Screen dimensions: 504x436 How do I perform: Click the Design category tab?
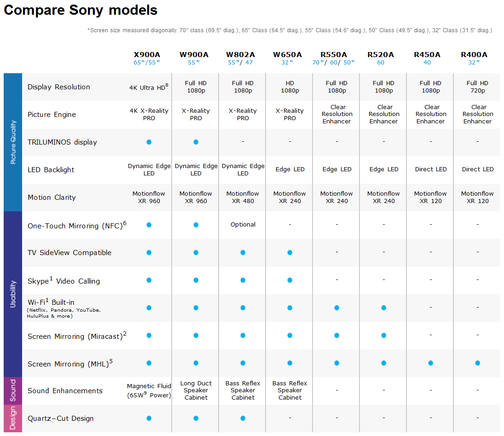tap(13, 419)
